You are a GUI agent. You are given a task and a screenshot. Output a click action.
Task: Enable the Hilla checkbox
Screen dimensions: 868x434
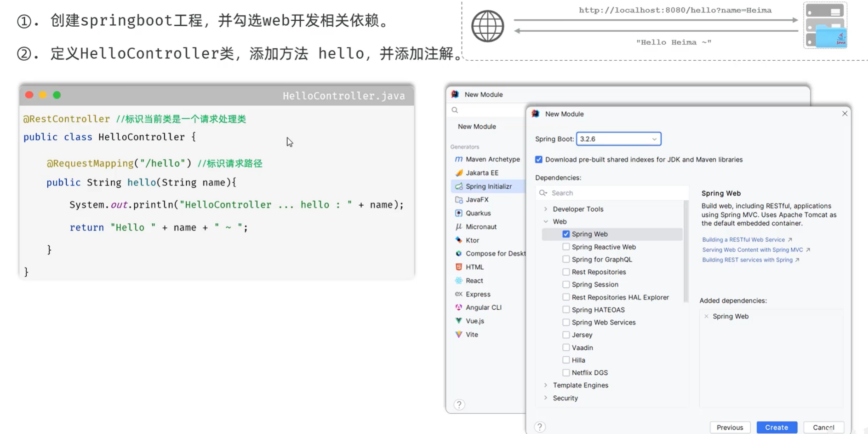(566, 360)
